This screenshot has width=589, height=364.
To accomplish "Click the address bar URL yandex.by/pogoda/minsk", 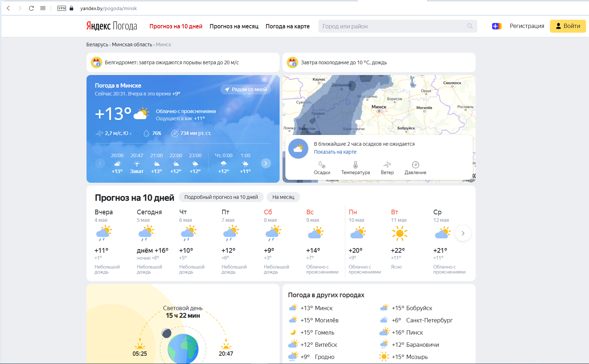I will (108, 8).
